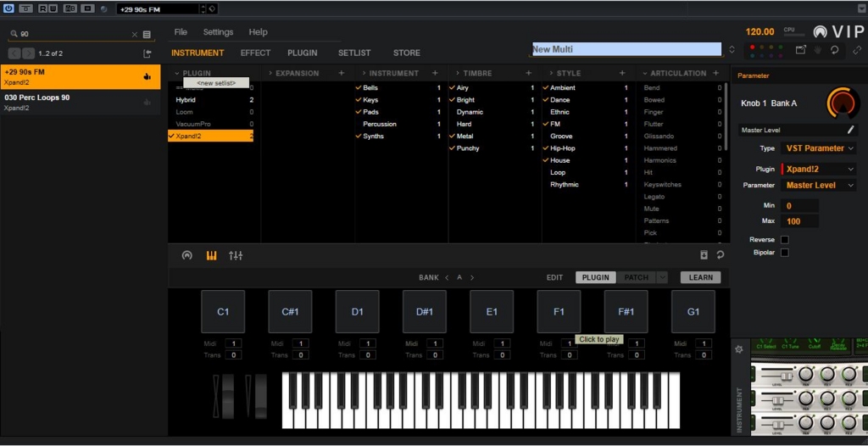This screenshot has height=446, width=868.
Task: Click the preset diamond icon beside +29 90s FM
Action: click(x=213, y=8)
